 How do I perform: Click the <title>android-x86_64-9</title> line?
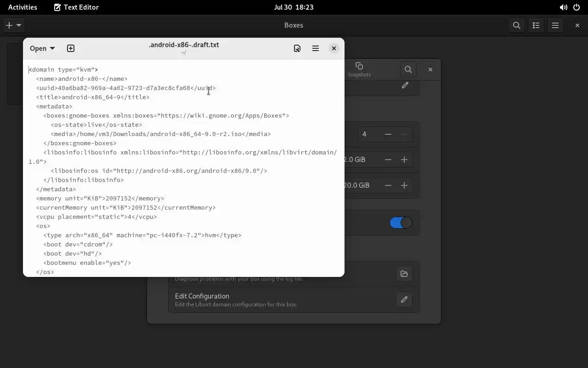coord(93,97)
